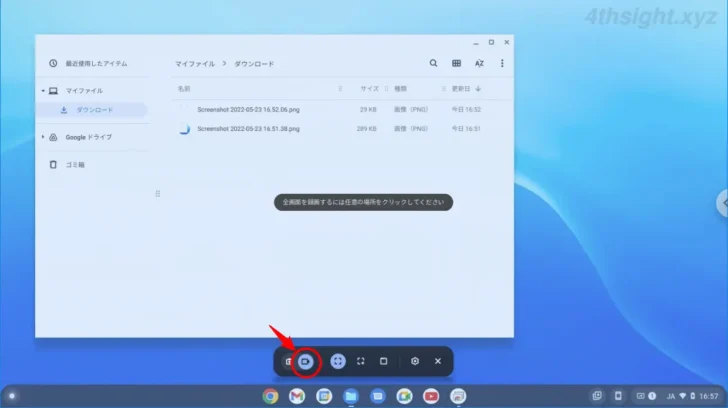Open the holding space tray icon
The image size is (728, 408).
(597, 396)
